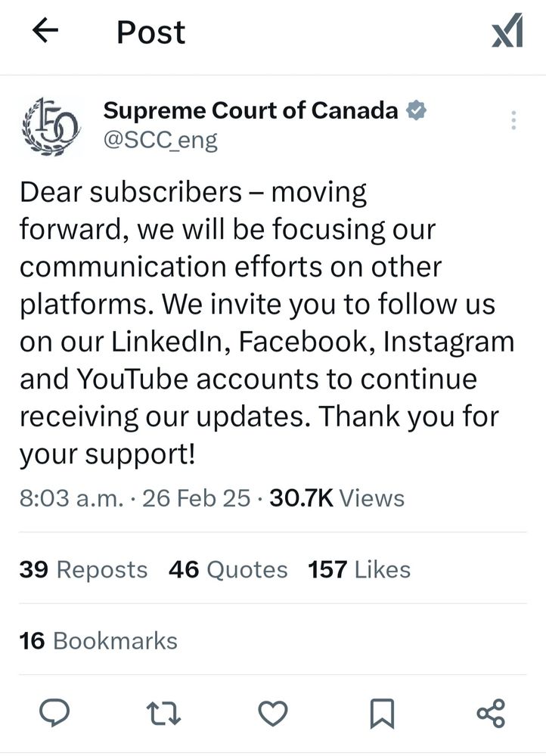
Task: View who reposted this post
Action: coord(83,569)
